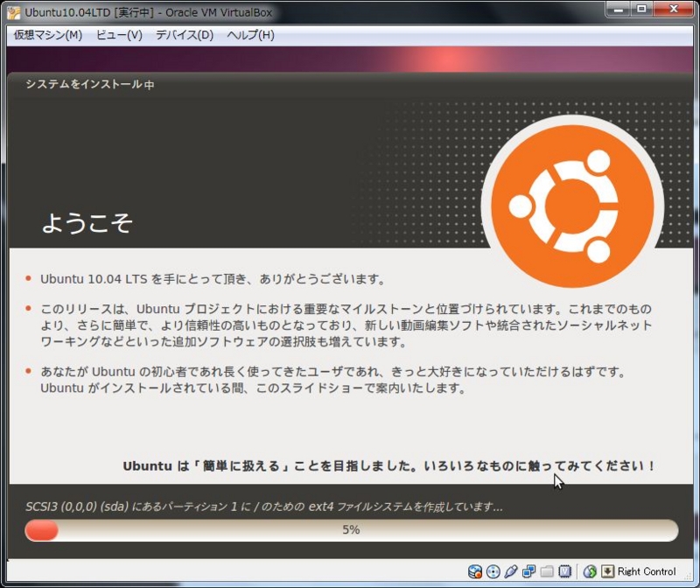Open the デバイス(D) menu

(x=185, y=35)
